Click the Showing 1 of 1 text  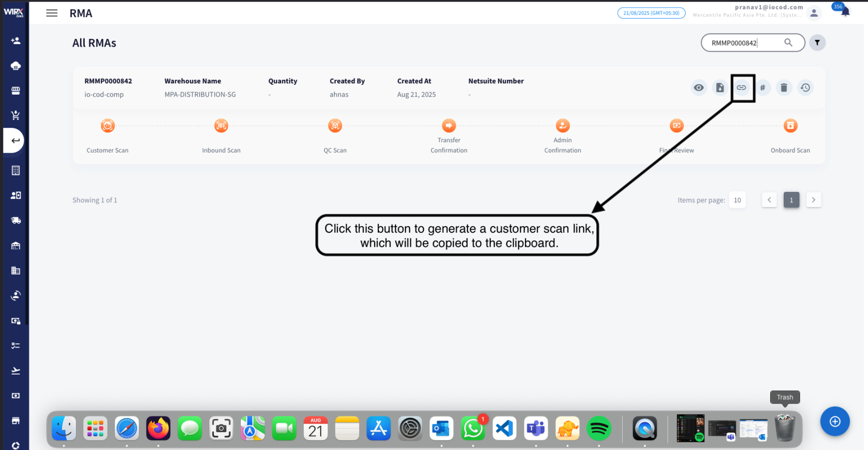95,200
